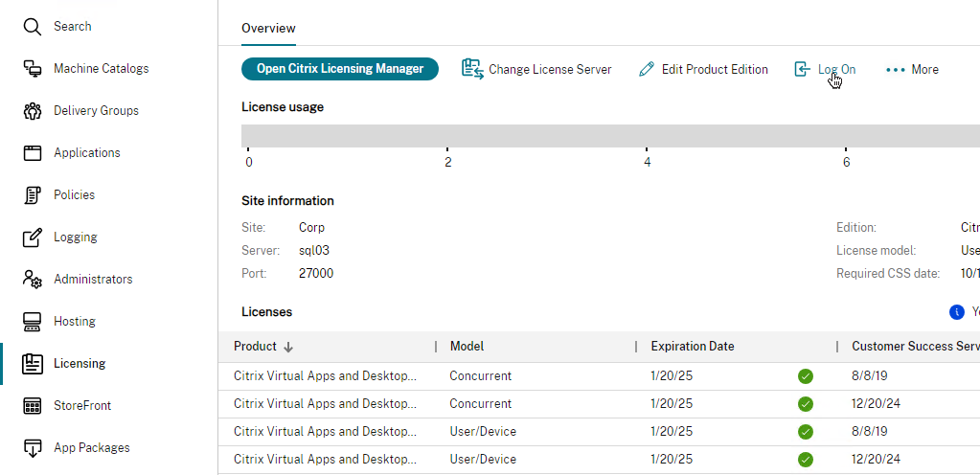Expand the More actions menu
Image resolution: width=980 pixels, height=475 pixels.
pos(912,69)
